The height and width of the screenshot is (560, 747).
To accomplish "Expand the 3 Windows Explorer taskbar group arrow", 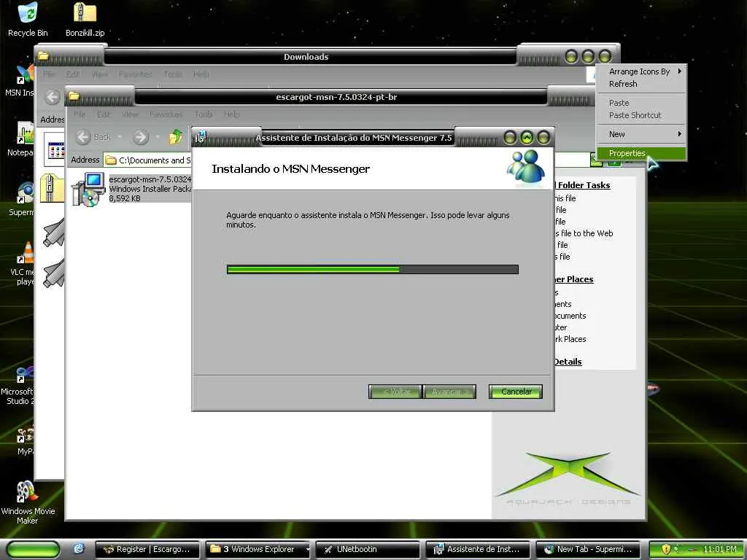I will click(x=307, y=550).
